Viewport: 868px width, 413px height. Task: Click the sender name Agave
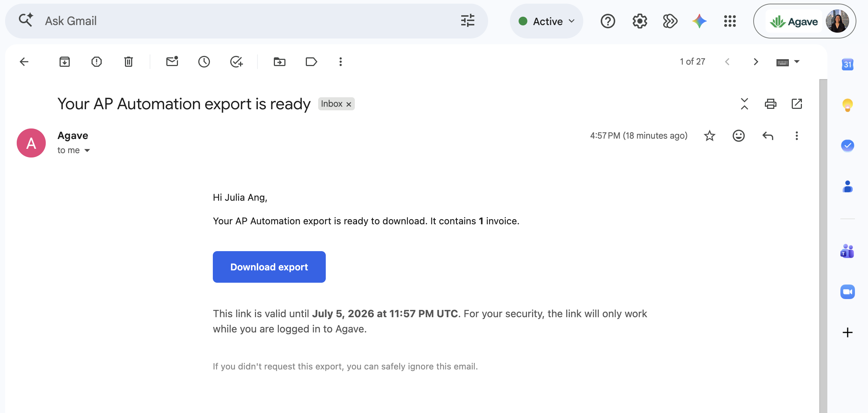(73, 136)
